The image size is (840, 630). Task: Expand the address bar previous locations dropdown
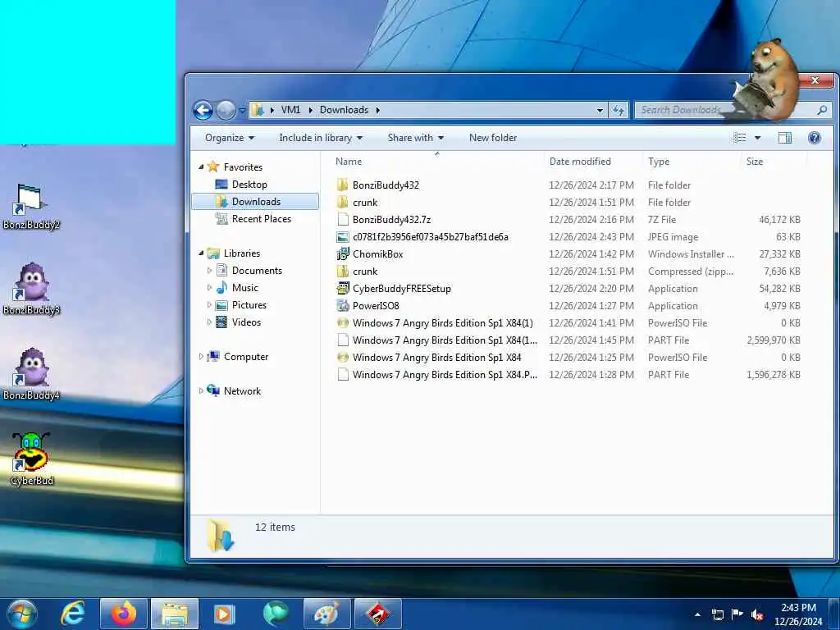[600, 111]
